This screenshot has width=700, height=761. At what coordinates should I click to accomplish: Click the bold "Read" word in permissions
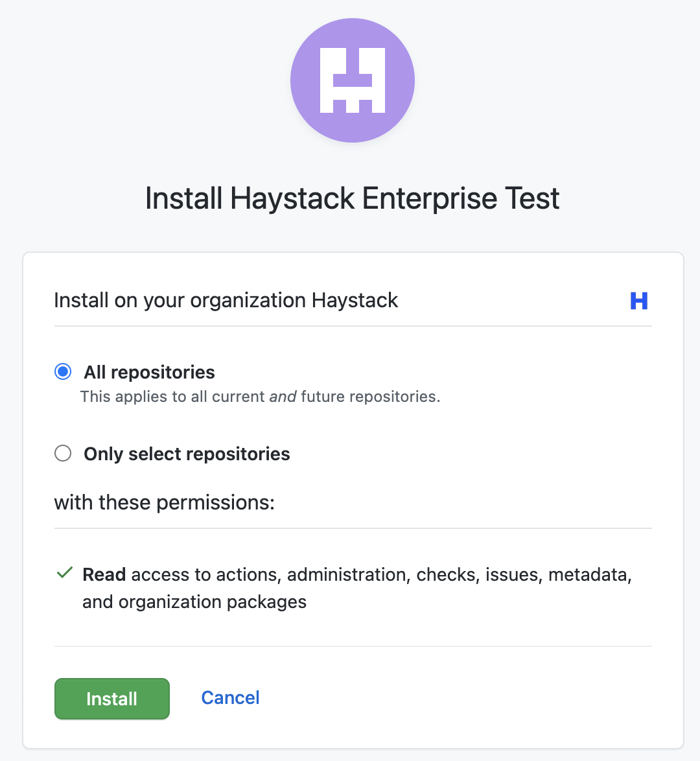[x=104, y=575]
